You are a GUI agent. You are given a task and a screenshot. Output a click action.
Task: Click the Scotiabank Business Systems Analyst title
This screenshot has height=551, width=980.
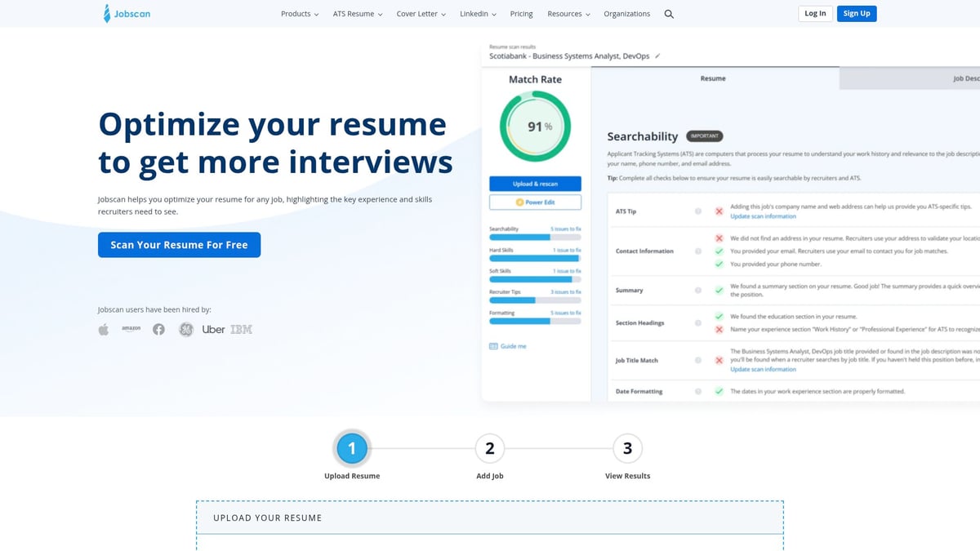click(569, 56)
